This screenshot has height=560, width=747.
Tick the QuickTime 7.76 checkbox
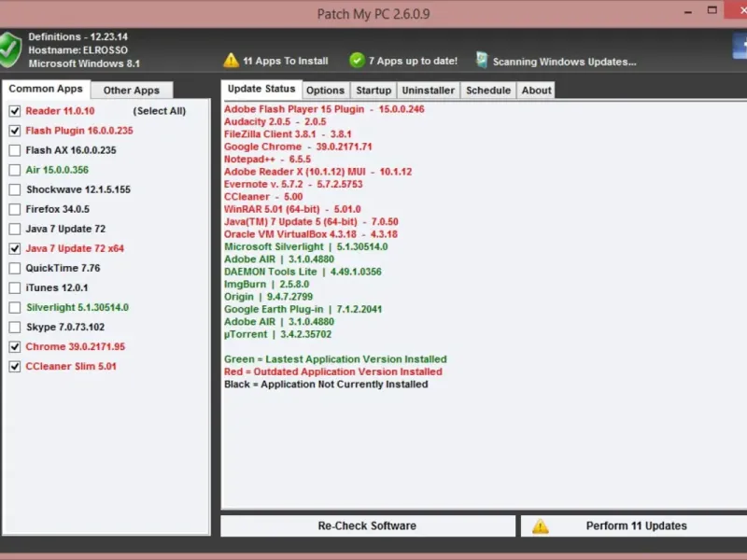pyautogui.click(x=15, y=268)
